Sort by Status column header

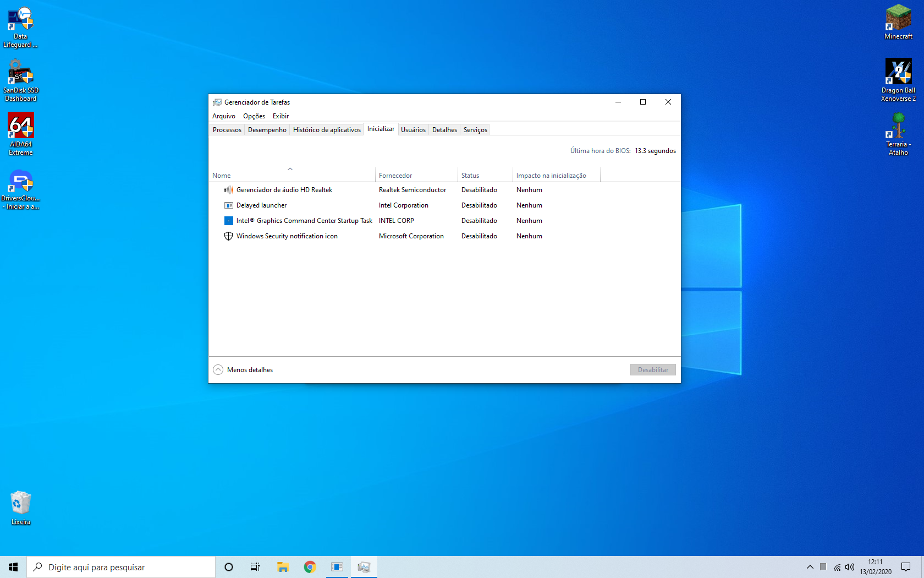point(485,176)
